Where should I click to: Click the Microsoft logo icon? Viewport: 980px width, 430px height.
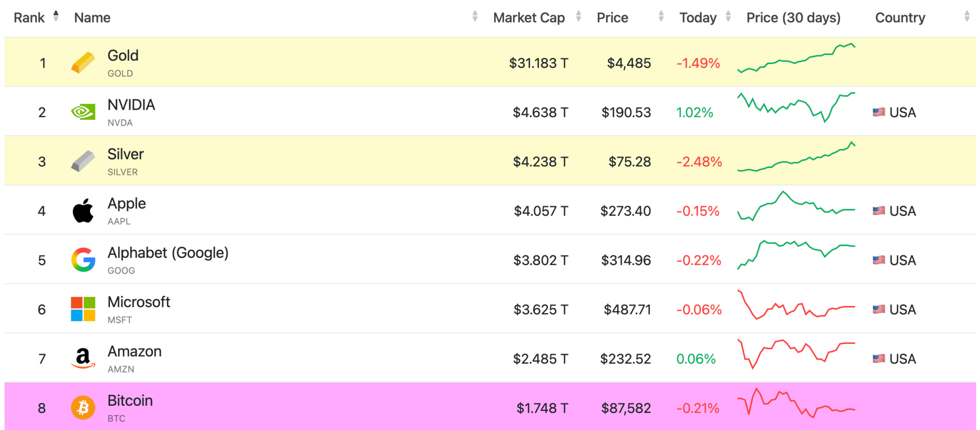(x=83, y=309)
